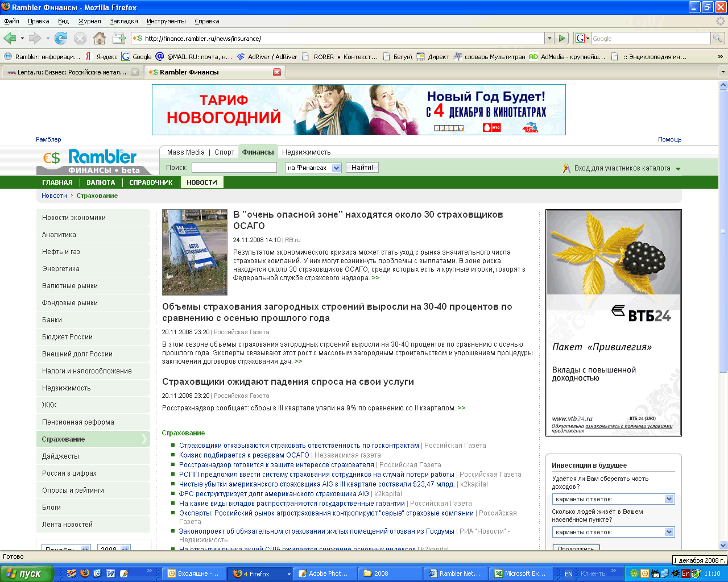This screenshot has height=582, width=728.
Task: Open the словарь Мультитран bookmark
Action: 490,56
